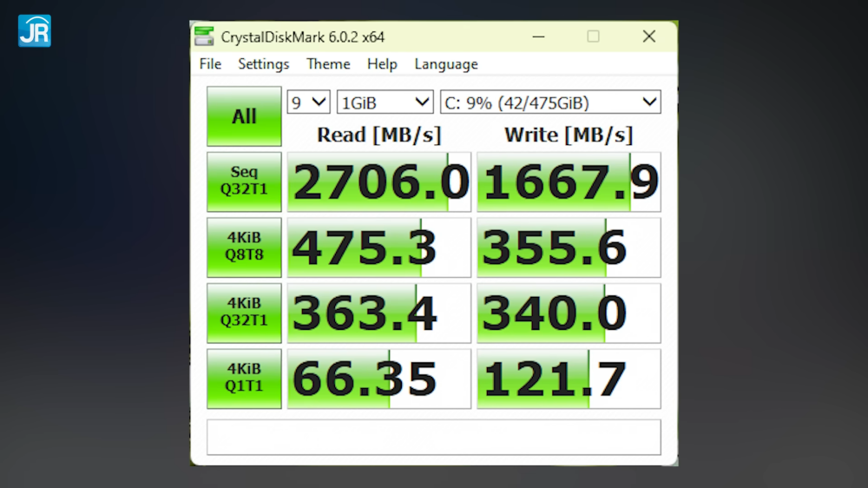Run all benchmarks with the All button
Screen dimensions: 868x488
tap(244, 116)
